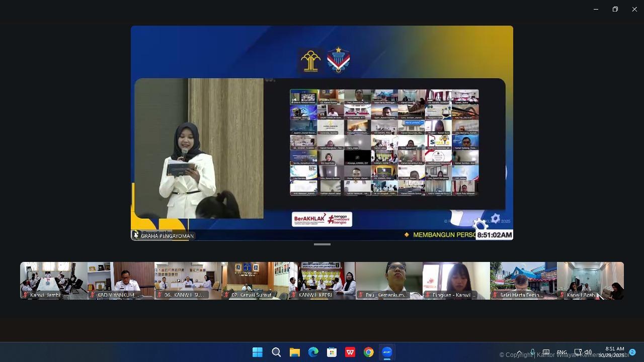
Task: Select the Kanwil Jambi participant video
Action: [53, 280]
